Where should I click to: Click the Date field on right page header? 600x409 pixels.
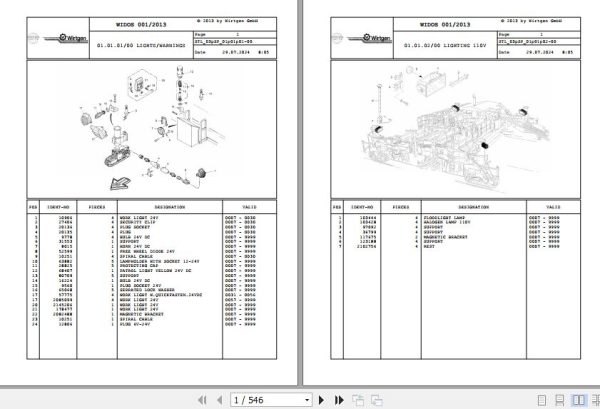[539, 52]
